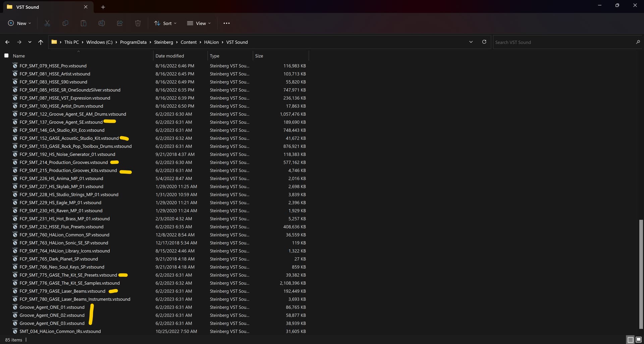This screenshot has height=344, width=644.
Task: Click inside the Search VST Sound field
Action: 553,42
